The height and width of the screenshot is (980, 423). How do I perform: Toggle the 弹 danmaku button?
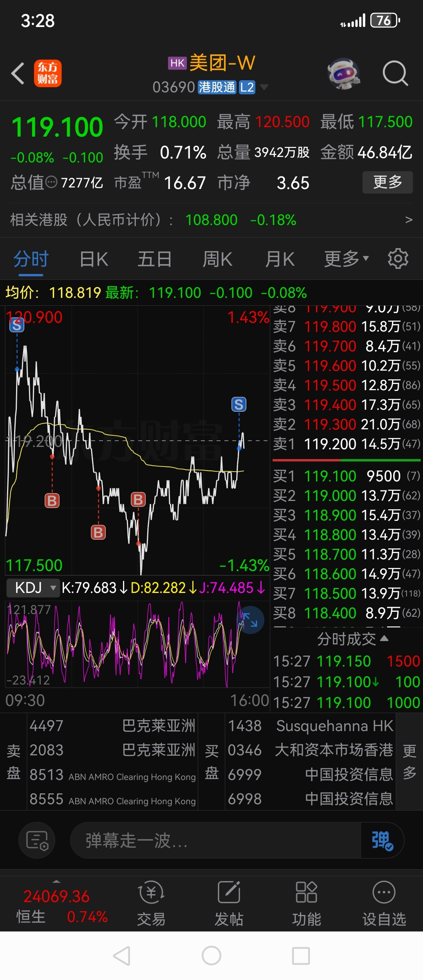pyautogui.click(x=382, y=840)
